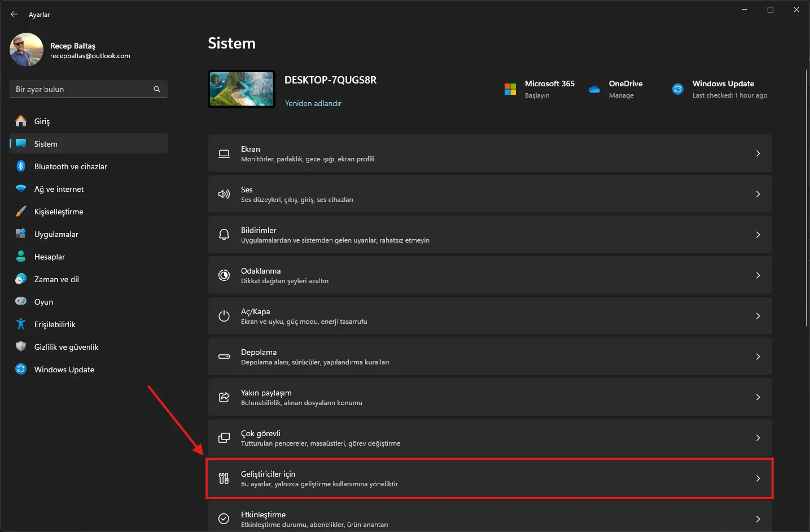Open Ses settings using the row chevron
This screenshot has width=810, height=532.
point(758,194)
